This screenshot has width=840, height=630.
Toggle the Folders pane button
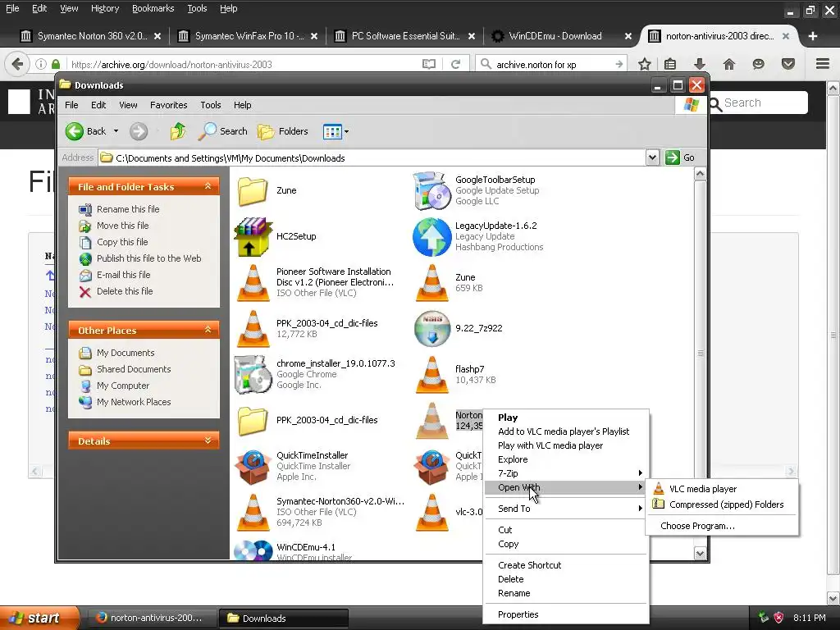[283, 131]
